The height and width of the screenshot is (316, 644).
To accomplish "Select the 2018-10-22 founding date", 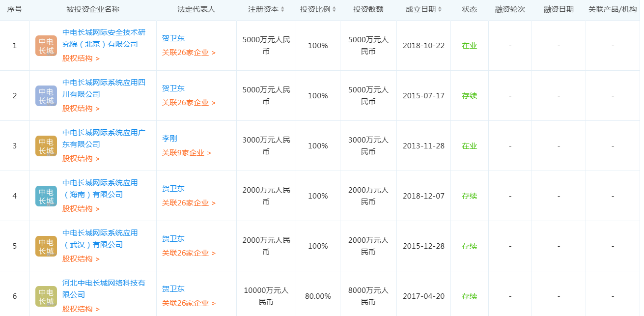I will [423, 46].
